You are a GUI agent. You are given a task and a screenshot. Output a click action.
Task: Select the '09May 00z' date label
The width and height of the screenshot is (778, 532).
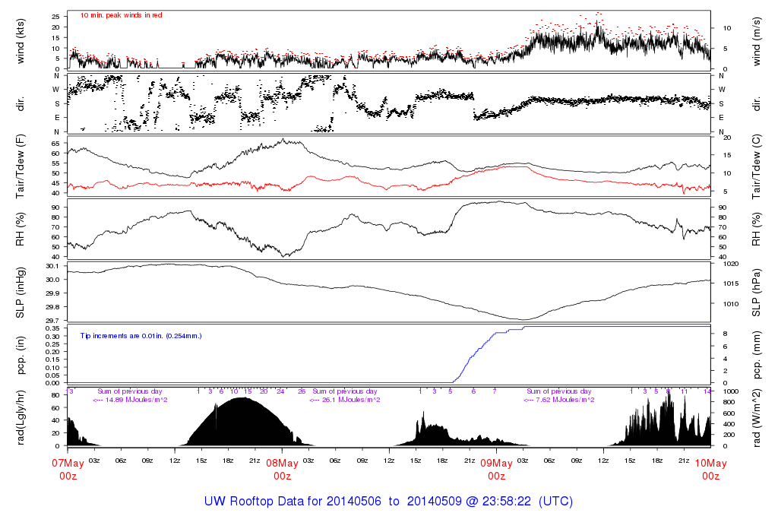[x=497, y=470]
